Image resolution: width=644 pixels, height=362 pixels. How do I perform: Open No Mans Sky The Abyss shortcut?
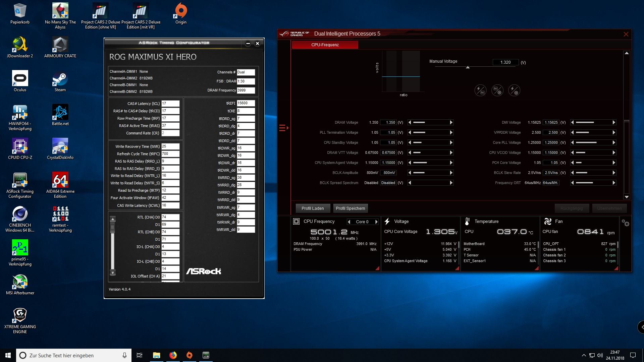click(x=60, y=15)
